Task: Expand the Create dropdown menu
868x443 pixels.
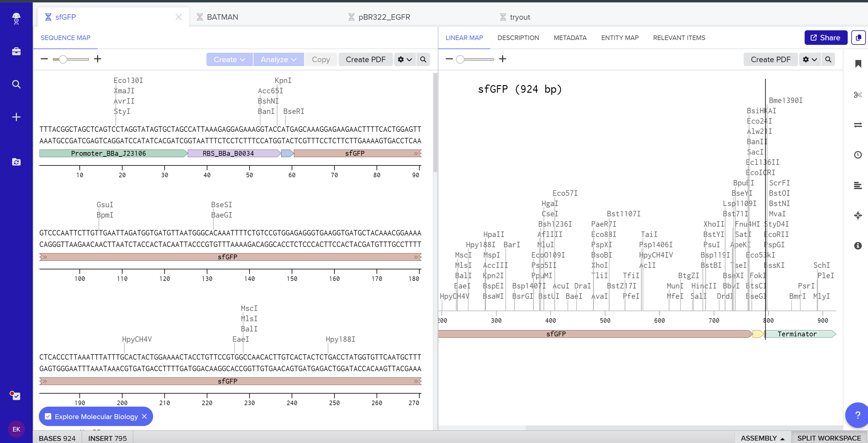Action: click(229, 59)
